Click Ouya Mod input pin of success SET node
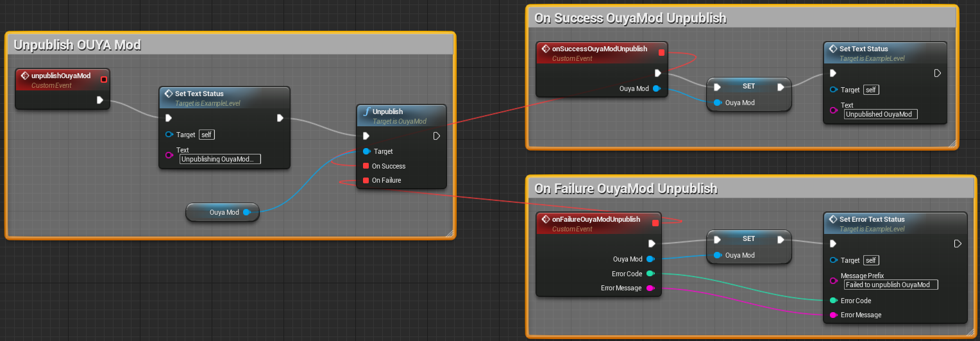Viewport: 980px width, 341px height. coord(718,103)
